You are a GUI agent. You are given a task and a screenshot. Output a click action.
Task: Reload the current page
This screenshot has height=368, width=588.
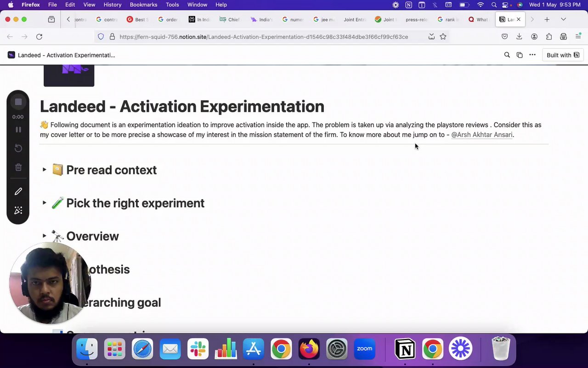tap(40, 36)
